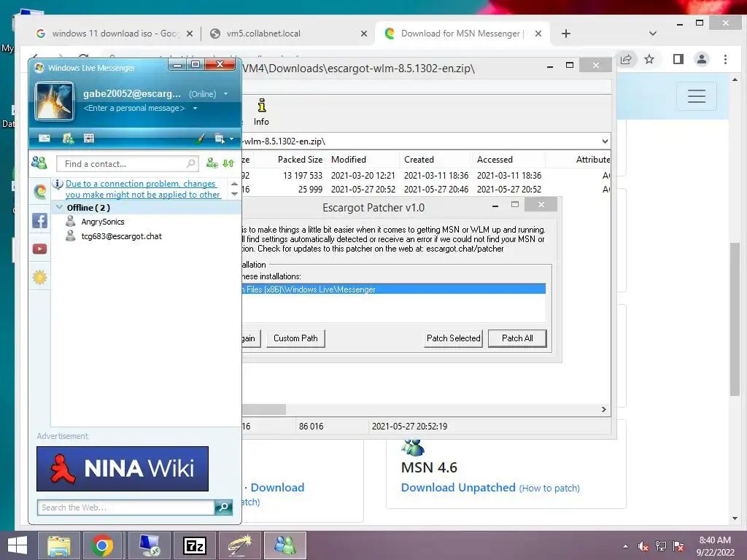Click the 7-Zip horizontal scrollbar right arrow
The image size is (747, 560).
click(603, 410)
